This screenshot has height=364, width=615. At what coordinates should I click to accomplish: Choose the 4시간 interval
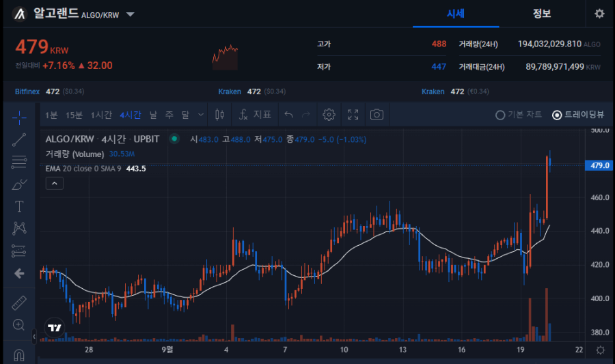point(131,115)
